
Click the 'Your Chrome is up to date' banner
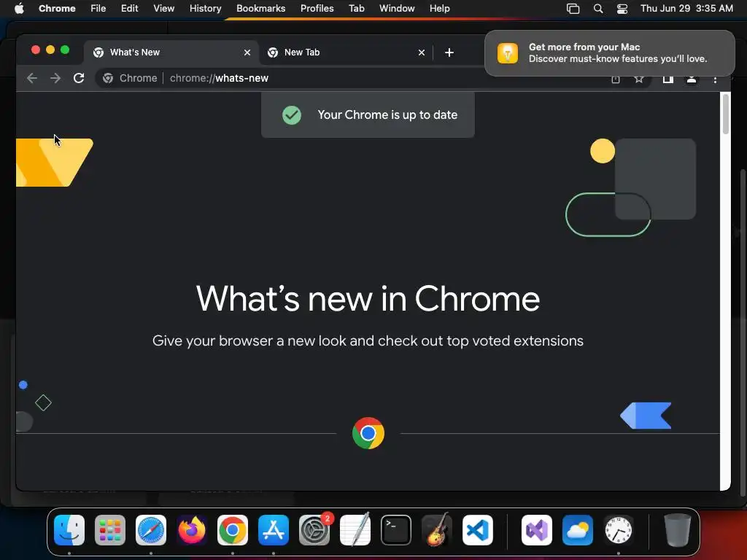pos(368,114)
